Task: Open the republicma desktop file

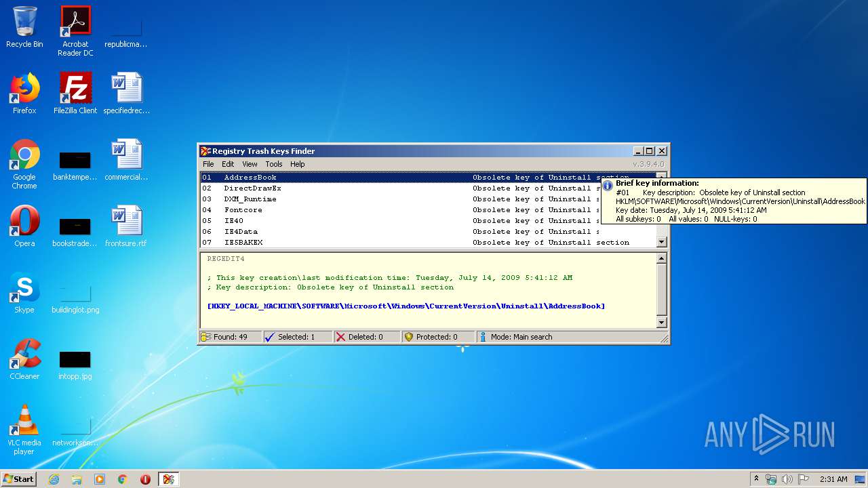Action: [x=126, y=33]
